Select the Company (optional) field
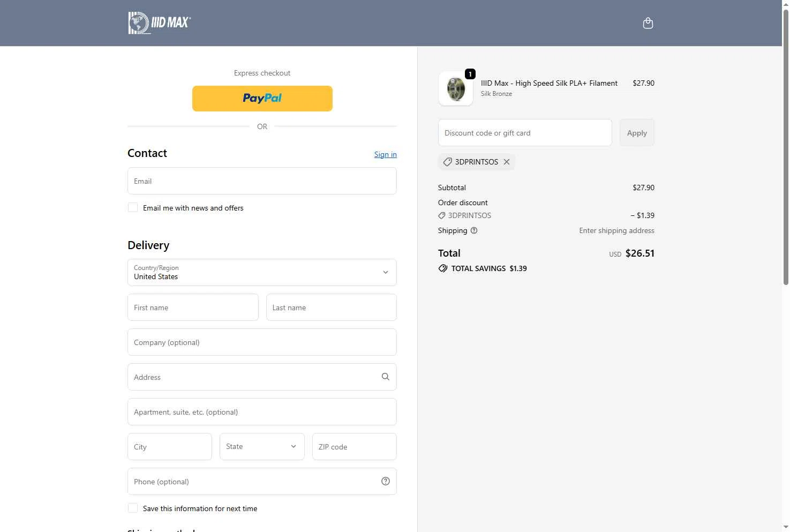 (x=262, y=342)
